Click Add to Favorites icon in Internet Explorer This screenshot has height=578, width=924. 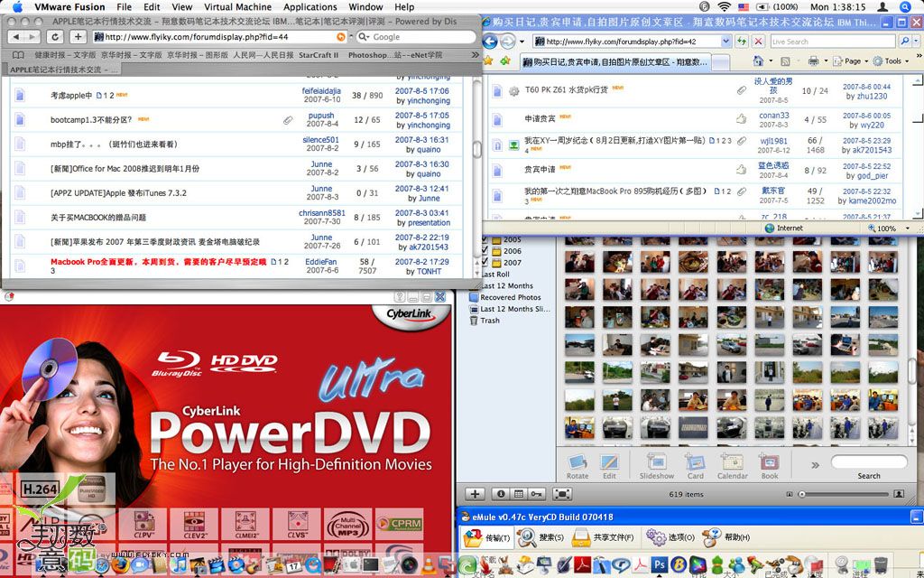[505, 61]
